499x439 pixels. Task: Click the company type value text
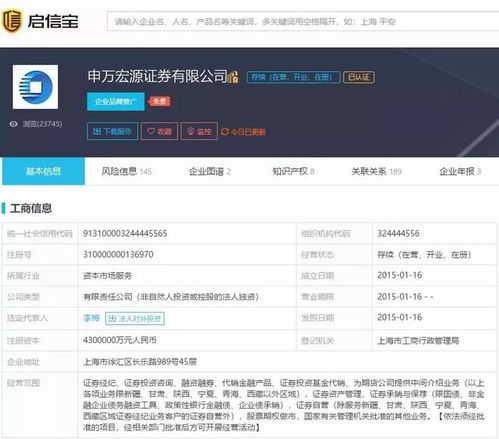(x=171, y=297)
